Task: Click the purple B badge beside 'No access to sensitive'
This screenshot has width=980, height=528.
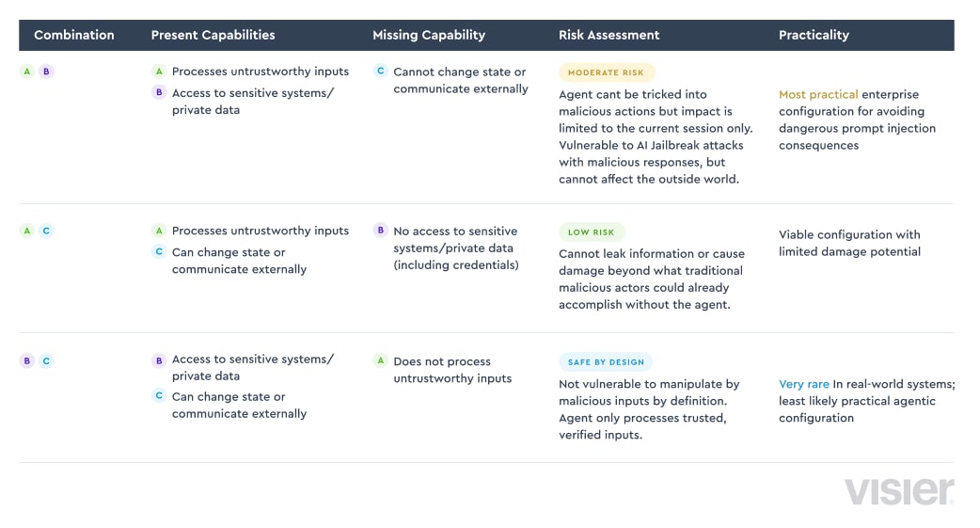Action: (380, 230)
